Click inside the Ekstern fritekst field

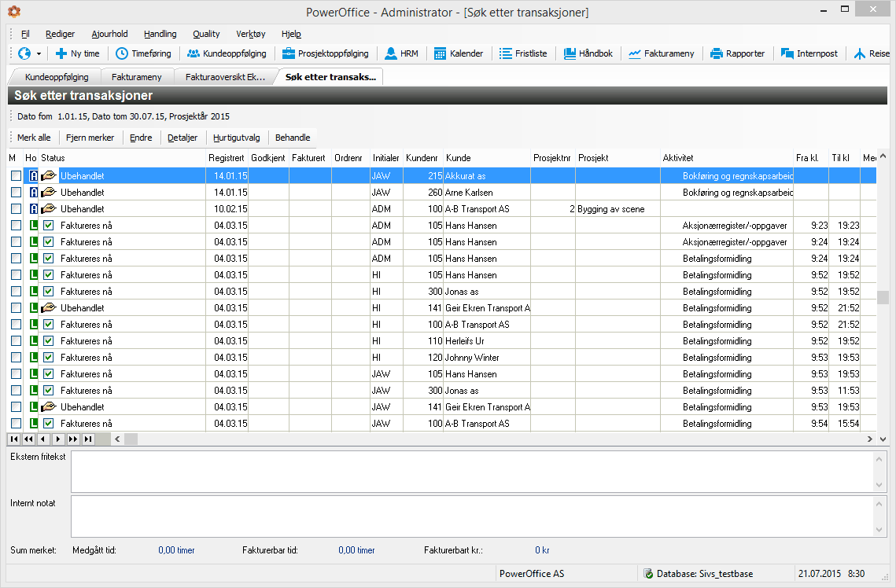(x=472, y=472)
